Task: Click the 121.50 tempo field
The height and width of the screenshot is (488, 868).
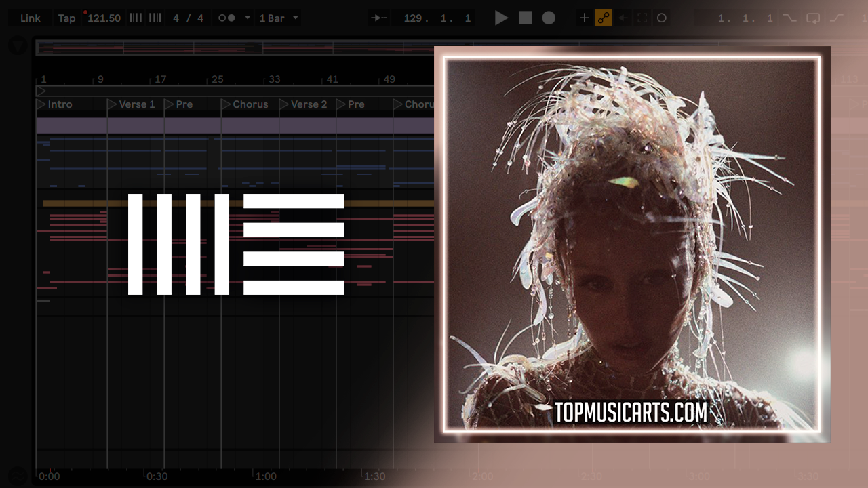Action: tap(104, 18)
